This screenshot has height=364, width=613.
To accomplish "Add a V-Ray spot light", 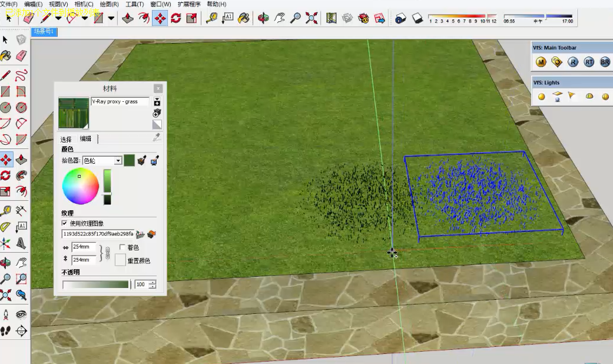I will tap(572, 96).
